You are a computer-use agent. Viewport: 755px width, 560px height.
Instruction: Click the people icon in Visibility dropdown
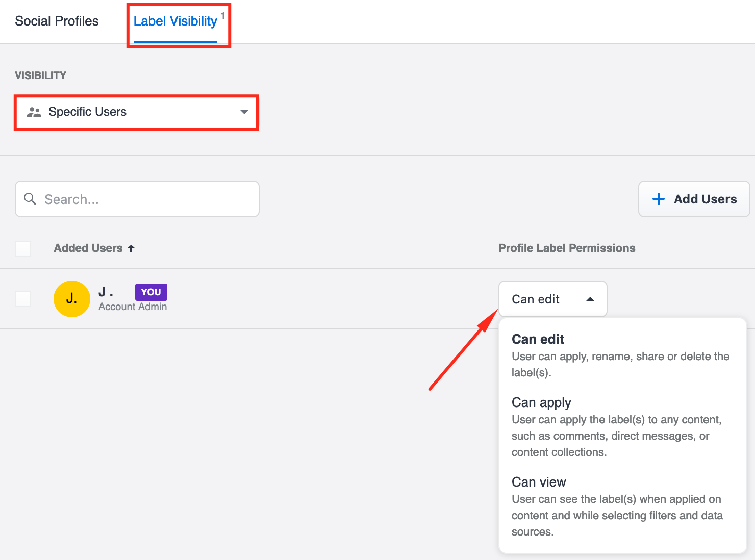coord(34,112)
